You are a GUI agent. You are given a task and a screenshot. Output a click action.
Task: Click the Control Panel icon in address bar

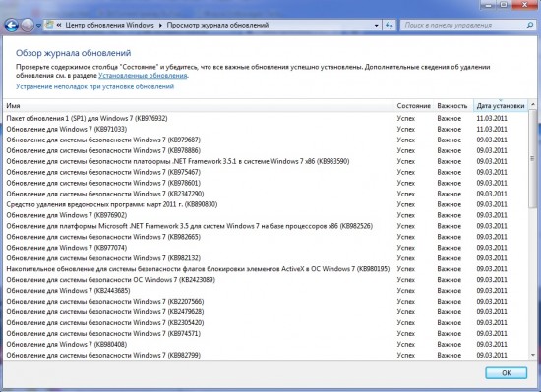pos(50,25)
